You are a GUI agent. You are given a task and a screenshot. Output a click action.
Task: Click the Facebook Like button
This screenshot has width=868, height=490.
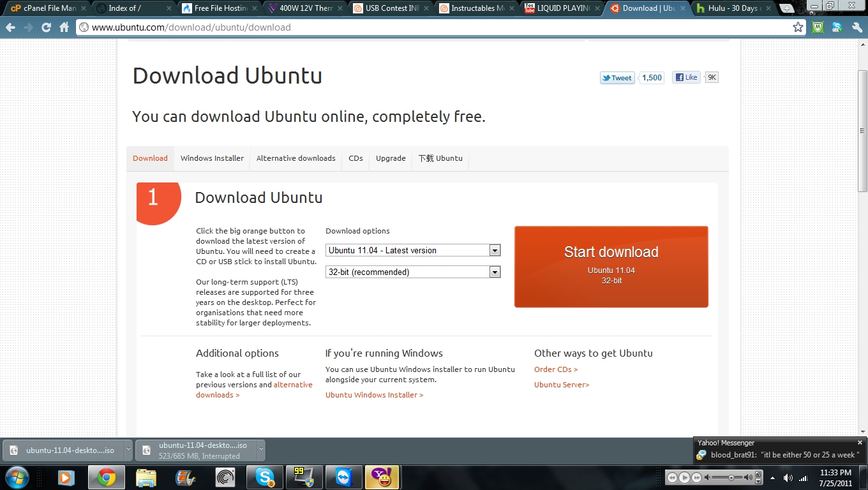686,77
